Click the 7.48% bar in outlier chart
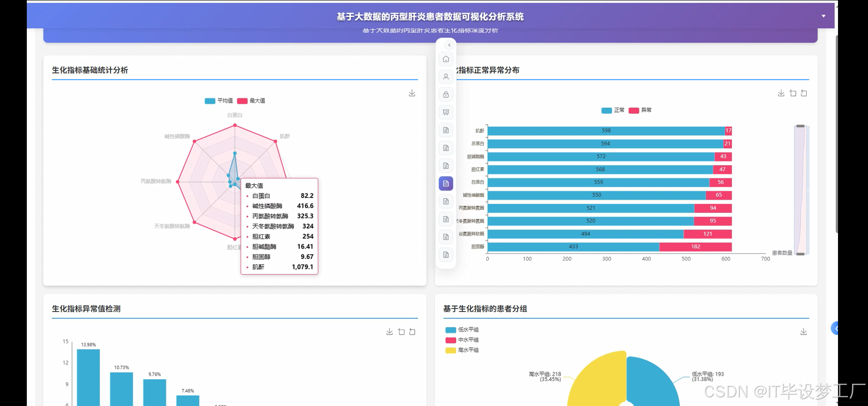This screenshot has height=406, width=868. [x=188, y=401]
